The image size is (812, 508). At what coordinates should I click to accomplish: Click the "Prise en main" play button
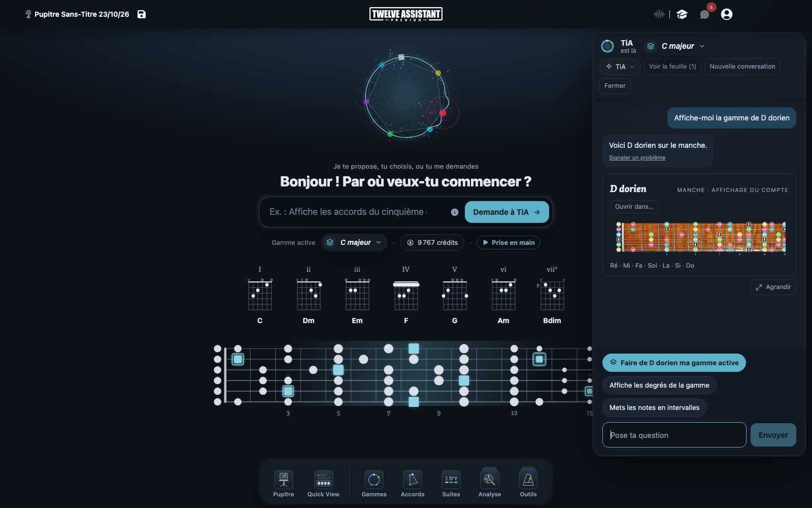click(x=509, y=242)
